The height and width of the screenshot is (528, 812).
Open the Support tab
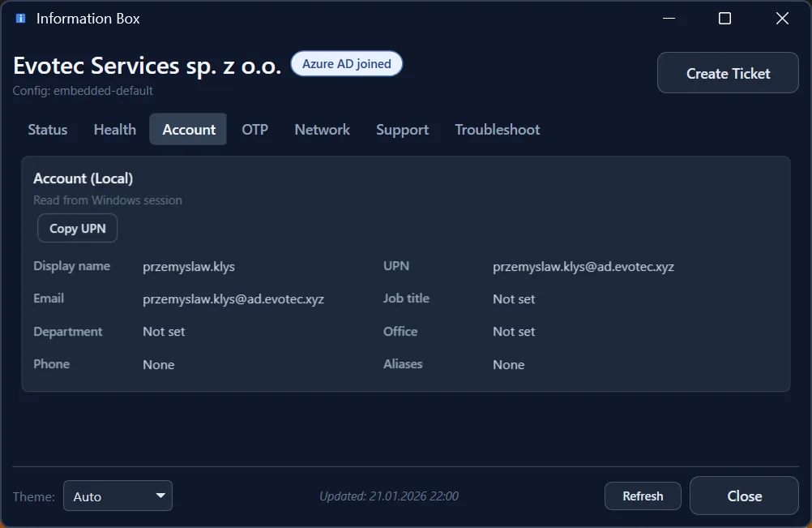pyautogui.click(x=403, y=130)
